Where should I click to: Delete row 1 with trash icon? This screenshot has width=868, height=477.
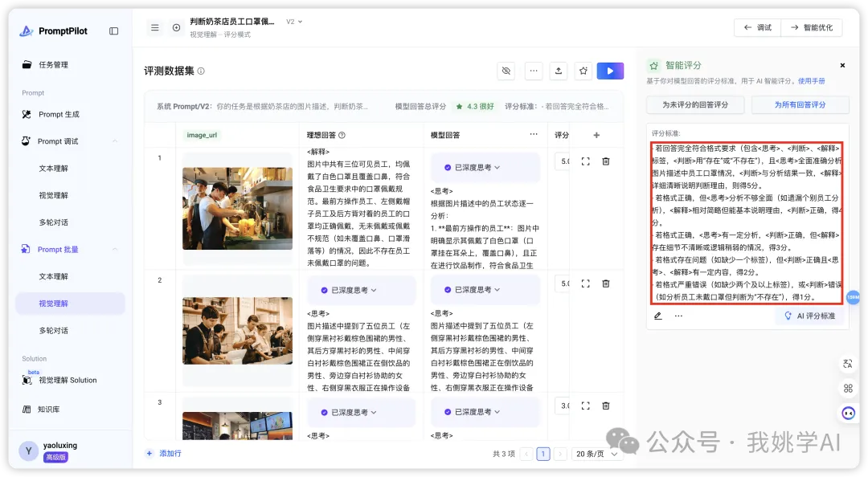click(606, 161)
